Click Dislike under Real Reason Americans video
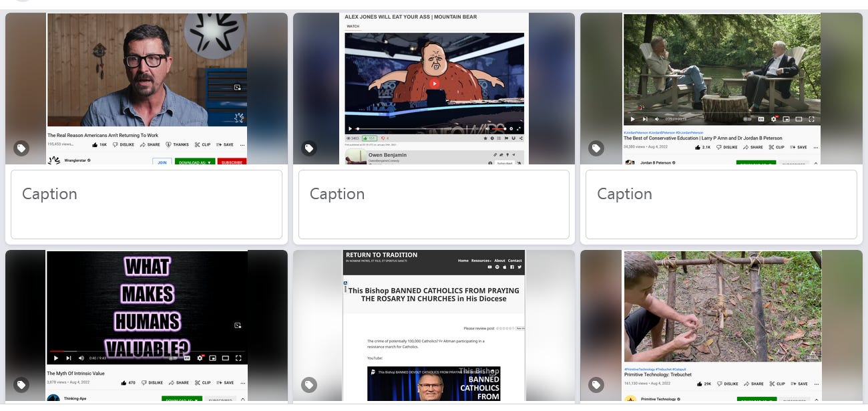The width and height of the screenshot is (868, 411). pos(124,144)
